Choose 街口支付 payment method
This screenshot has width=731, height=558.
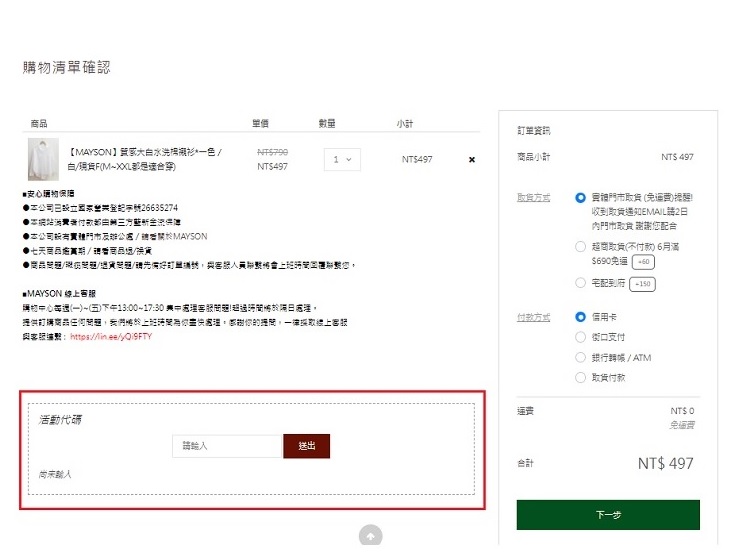tap(581, 337)
